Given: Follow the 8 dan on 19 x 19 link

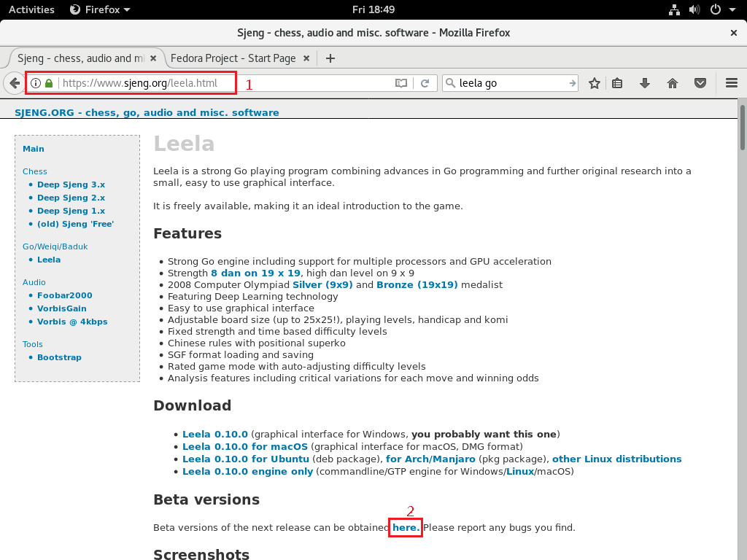Looking at the screenshot, I should point(256,273).
